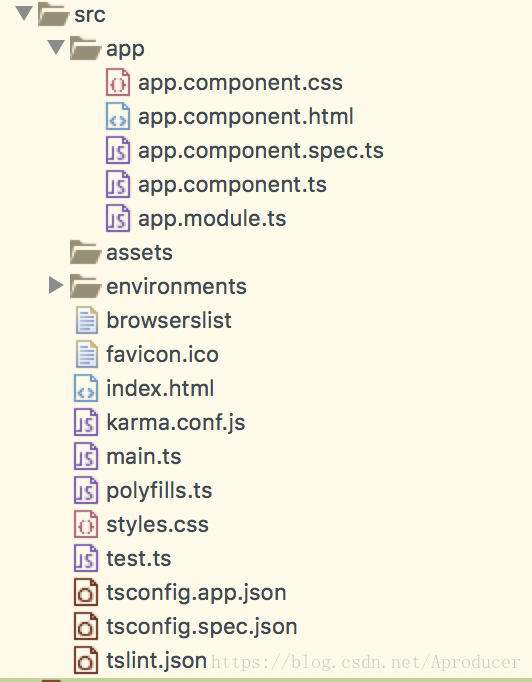Select polyfills.ts in file tree
The height and width of the screenshot is (682, 532).
pos(159,491)
